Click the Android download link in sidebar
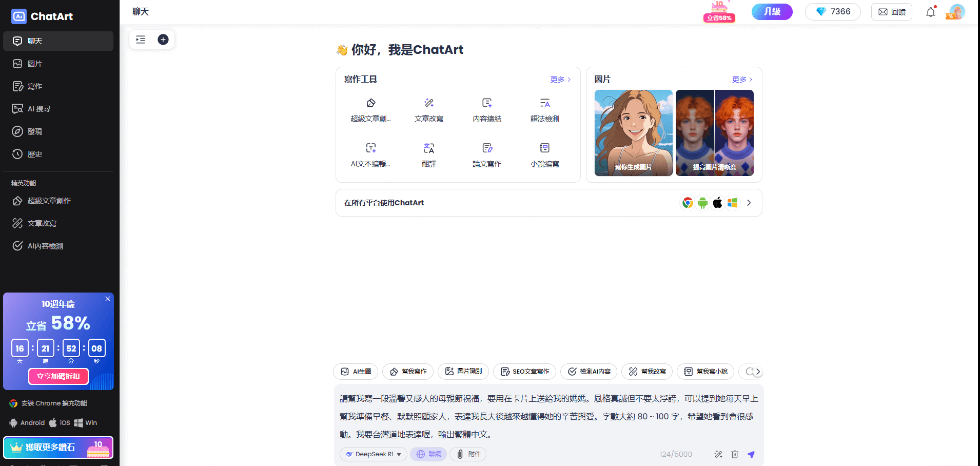980x466 pixels. (x=27, y=423)
